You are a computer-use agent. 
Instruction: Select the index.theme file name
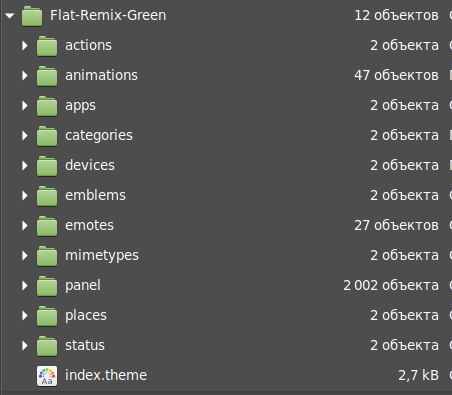point(106,375)
